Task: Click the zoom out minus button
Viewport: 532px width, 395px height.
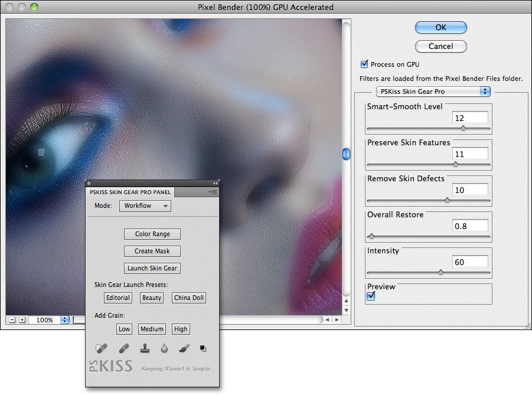Action: [12, 320]
